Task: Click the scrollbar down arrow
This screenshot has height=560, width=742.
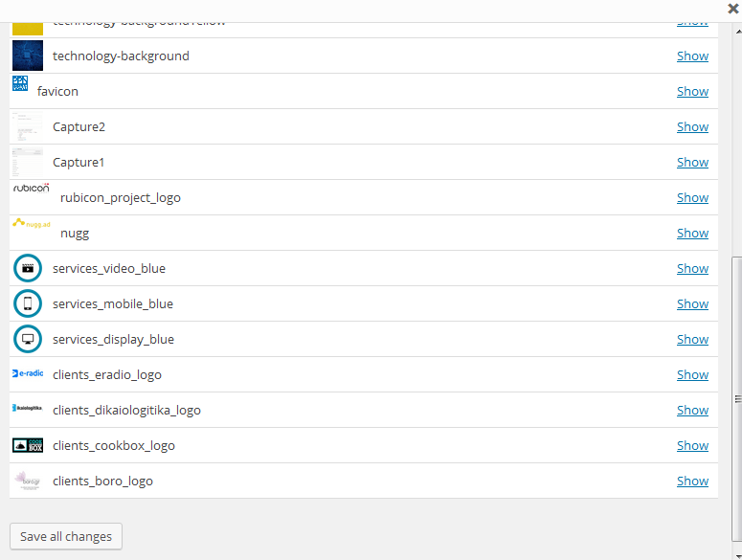Action: pos(738,556)
